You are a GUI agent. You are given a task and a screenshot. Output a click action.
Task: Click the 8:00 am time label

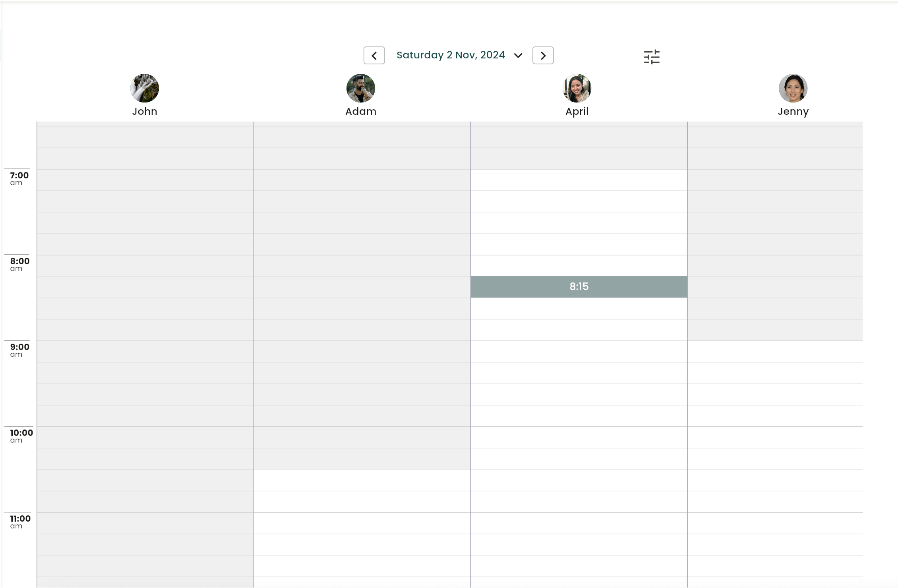pos(17,264)
